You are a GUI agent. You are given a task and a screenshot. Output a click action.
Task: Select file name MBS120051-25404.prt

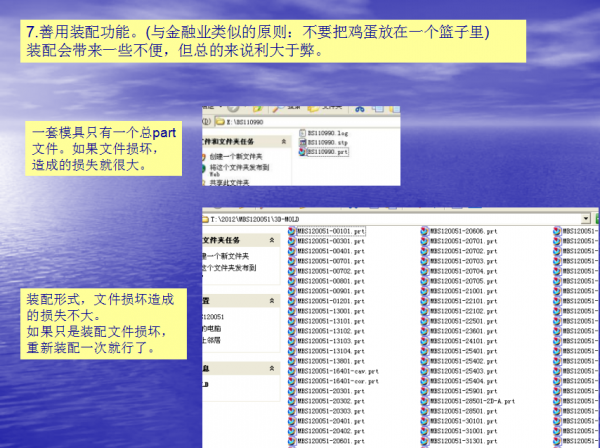(464, 381)
